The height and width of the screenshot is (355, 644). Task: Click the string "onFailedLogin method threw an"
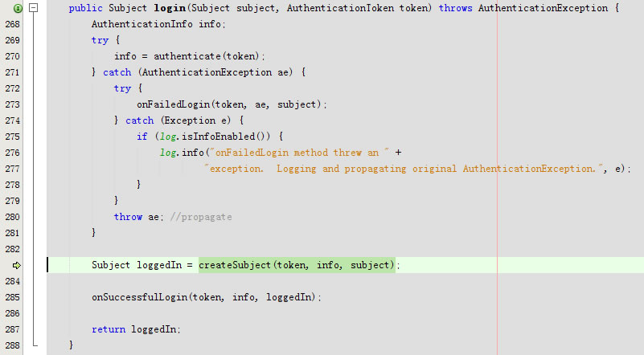tap(299, 153)
